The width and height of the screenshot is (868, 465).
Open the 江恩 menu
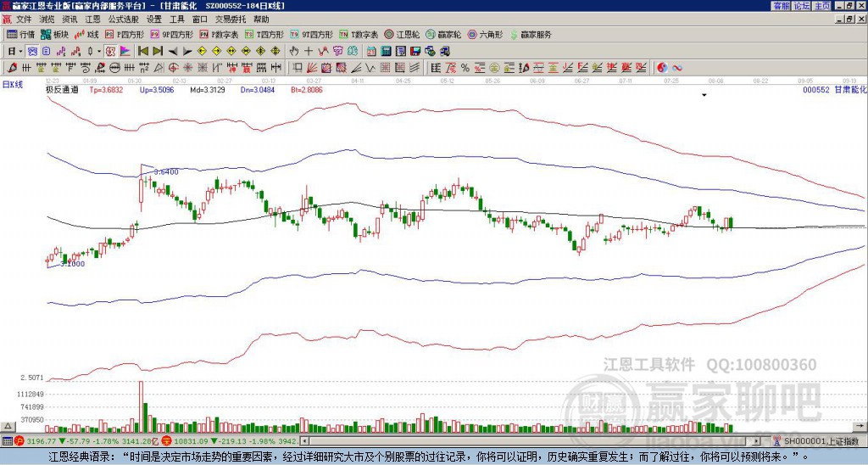[92, 20]
